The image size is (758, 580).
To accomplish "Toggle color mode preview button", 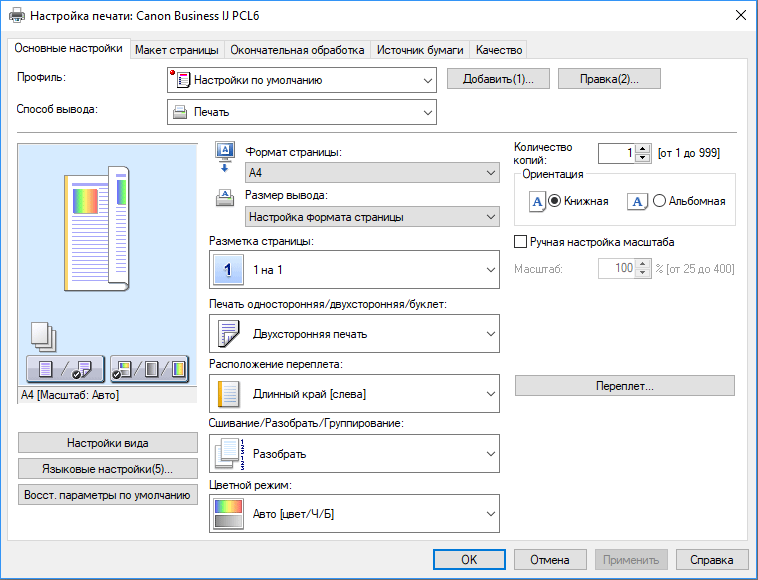I will 149,369.
